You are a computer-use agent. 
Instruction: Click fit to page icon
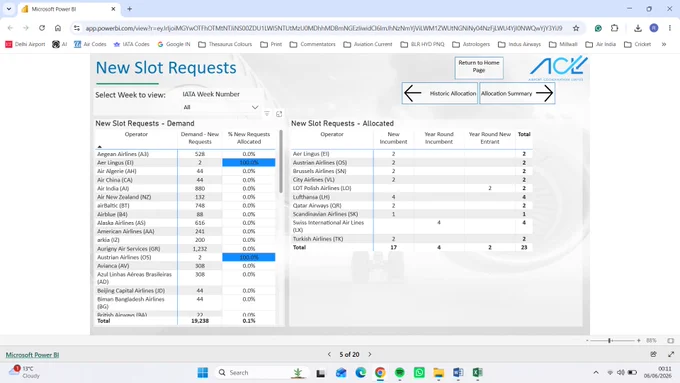pos(670,341)
